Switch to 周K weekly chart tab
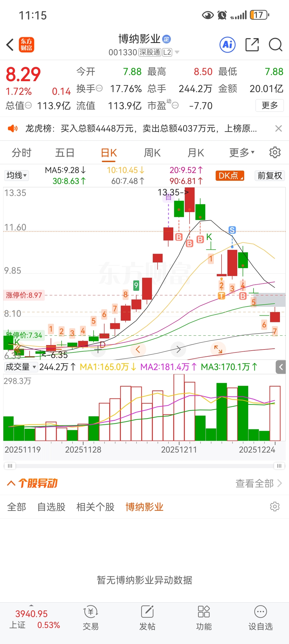This screenshot has width=289, height=644. (x=152, y=153)
